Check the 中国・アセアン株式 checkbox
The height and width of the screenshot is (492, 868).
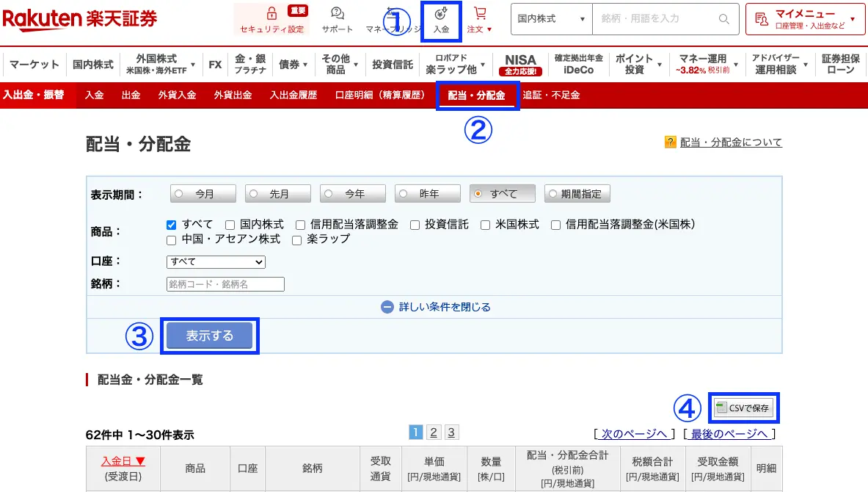point(171,240)
